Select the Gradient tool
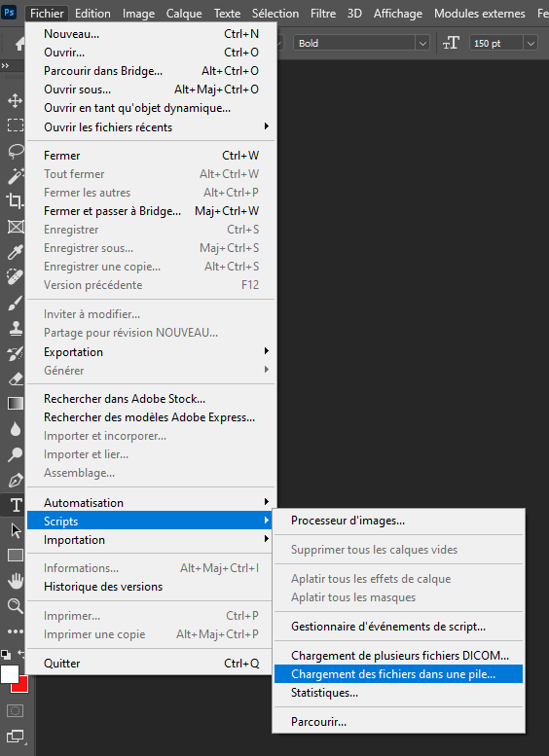This screenshot has width=549, height=756. 15,404
